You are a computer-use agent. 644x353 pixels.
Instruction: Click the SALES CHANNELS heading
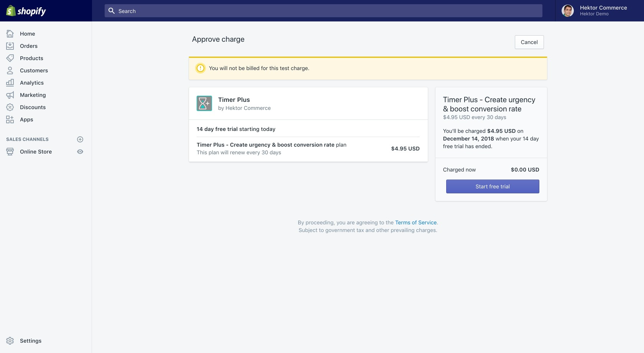27,139
